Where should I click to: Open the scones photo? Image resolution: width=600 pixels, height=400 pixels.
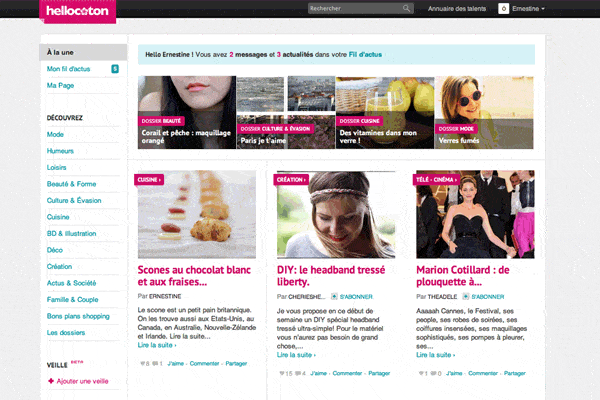197,214
